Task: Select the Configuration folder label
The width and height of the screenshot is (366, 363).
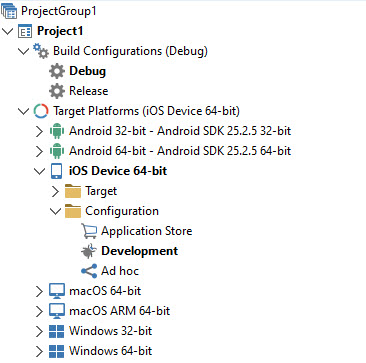Action: [x=122, y=211]
